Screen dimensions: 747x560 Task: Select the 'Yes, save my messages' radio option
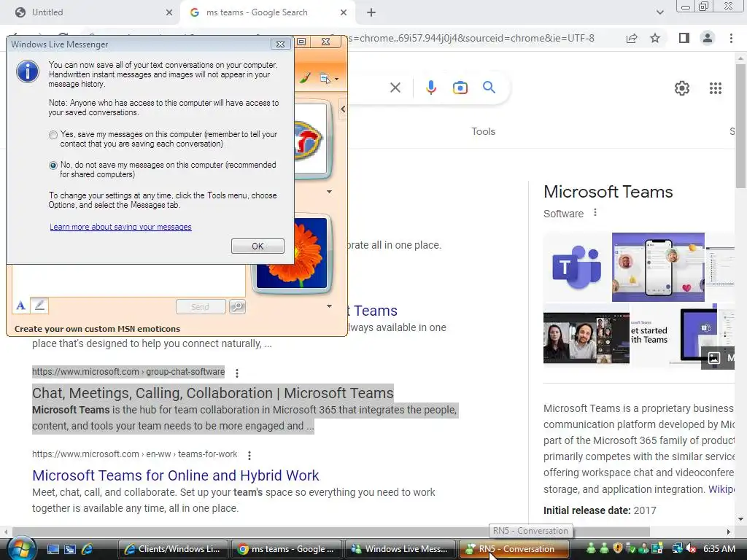[53, 135]
